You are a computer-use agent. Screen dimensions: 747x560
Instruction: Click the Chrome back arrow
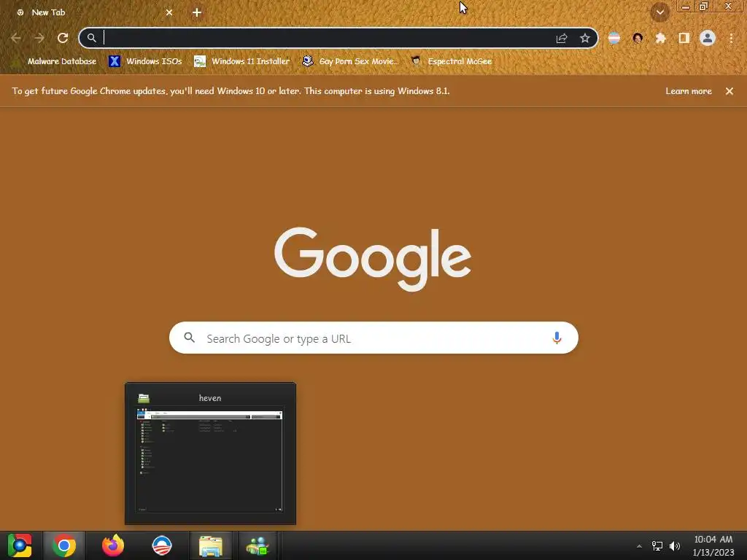(x=16, y=38)
